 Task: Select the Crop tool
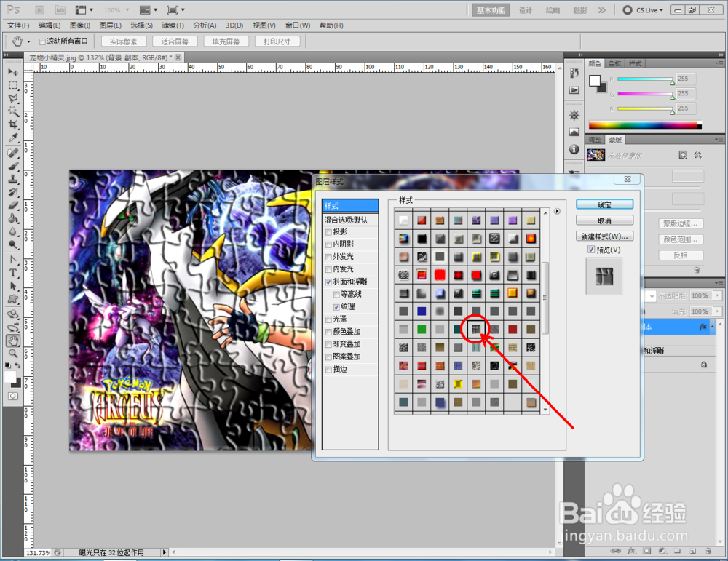pos(13,124)
